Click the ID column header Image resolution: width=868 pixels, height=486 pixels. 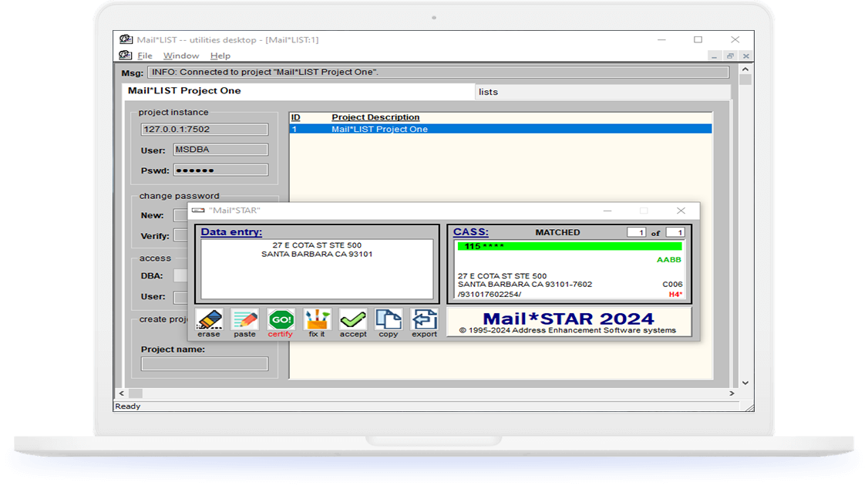point(295,117)
